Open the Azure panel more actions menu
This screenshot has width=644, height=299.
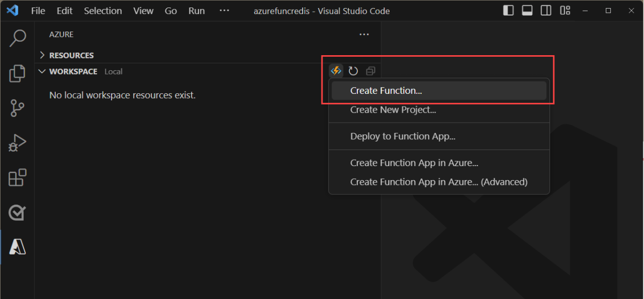pyautogui.click(x=364, y=34)
